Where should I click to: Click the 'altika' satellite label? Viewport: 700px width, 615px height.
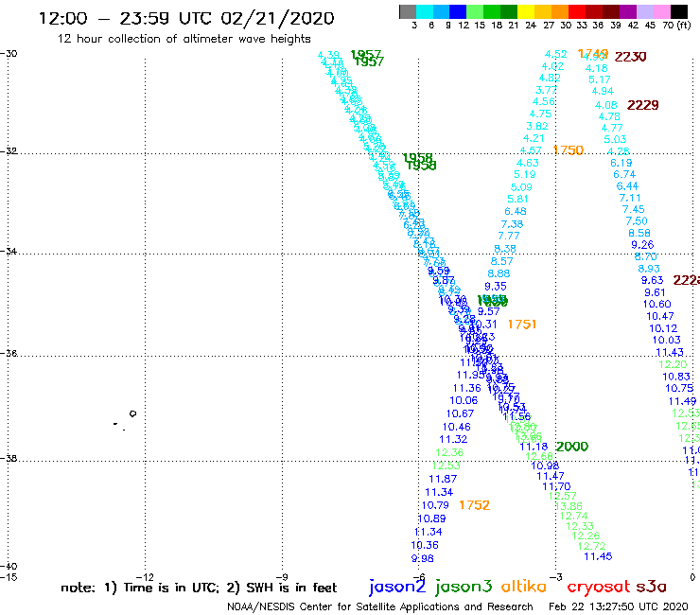[x=524, y=587]
